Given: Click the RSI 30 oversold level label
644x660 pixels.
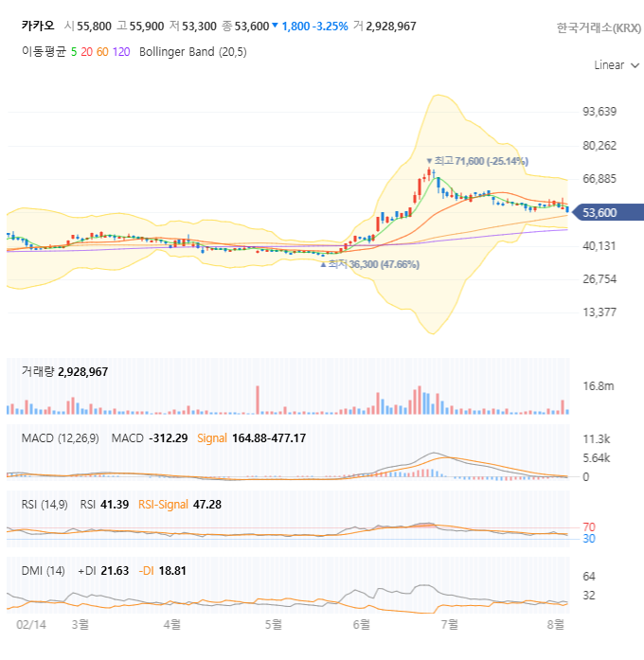Looking at the screenshot, I should point(589,539).
